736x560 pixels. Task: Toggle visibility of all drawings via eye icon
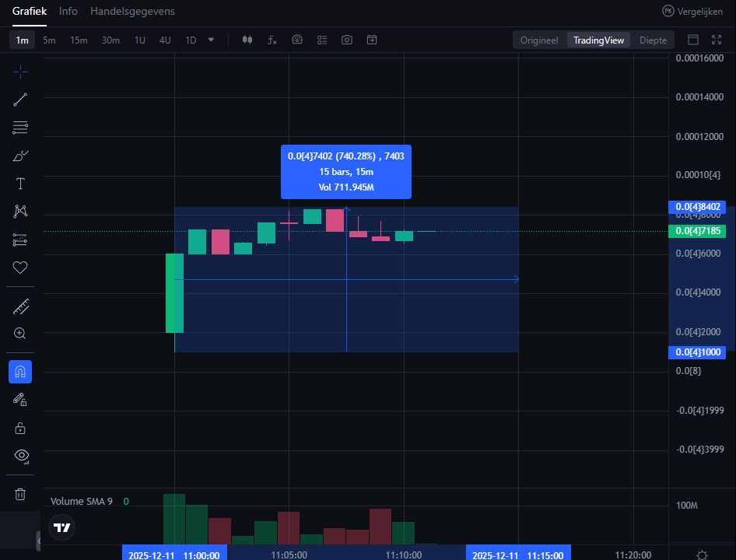click(19, 457)
